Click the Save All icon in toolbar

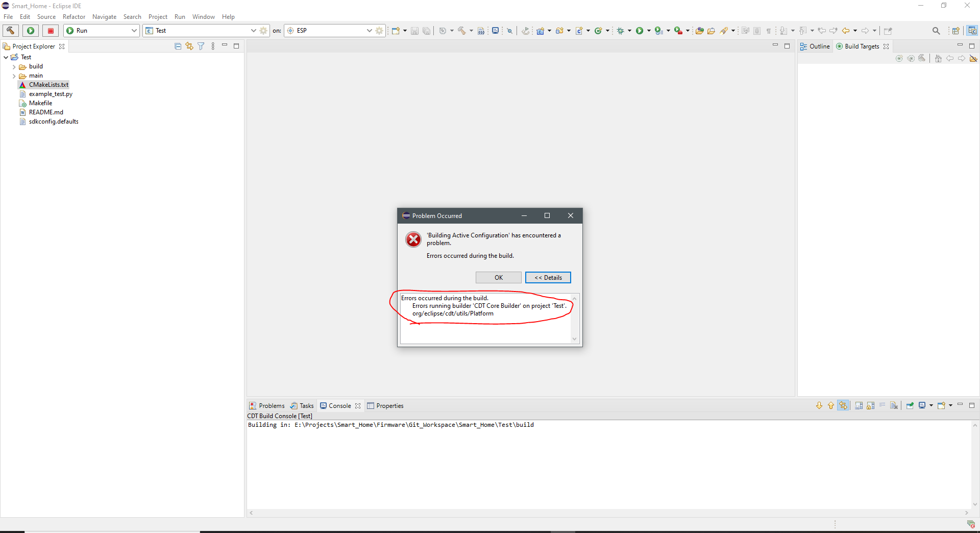click(x=426, y=31)
